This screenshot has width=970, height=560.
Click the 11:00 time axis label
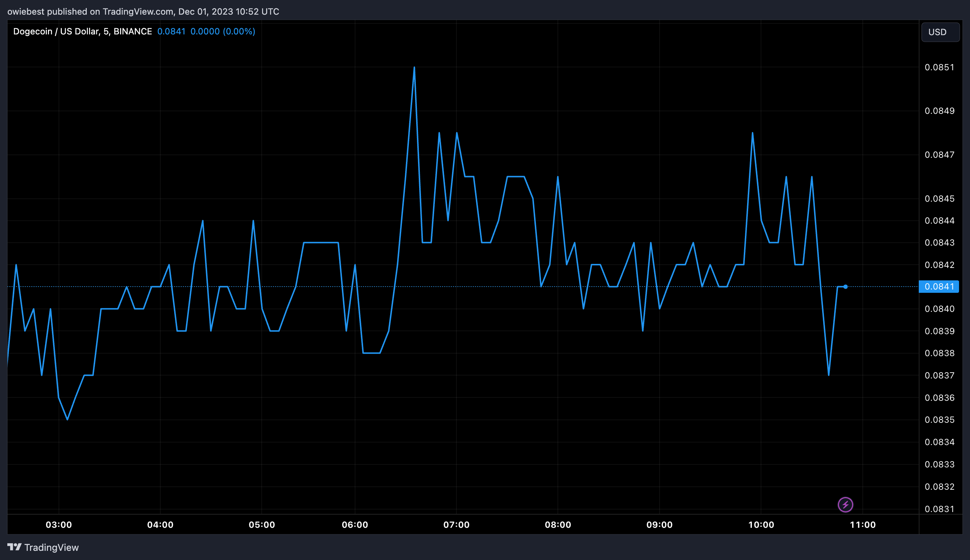pos(862,524)
